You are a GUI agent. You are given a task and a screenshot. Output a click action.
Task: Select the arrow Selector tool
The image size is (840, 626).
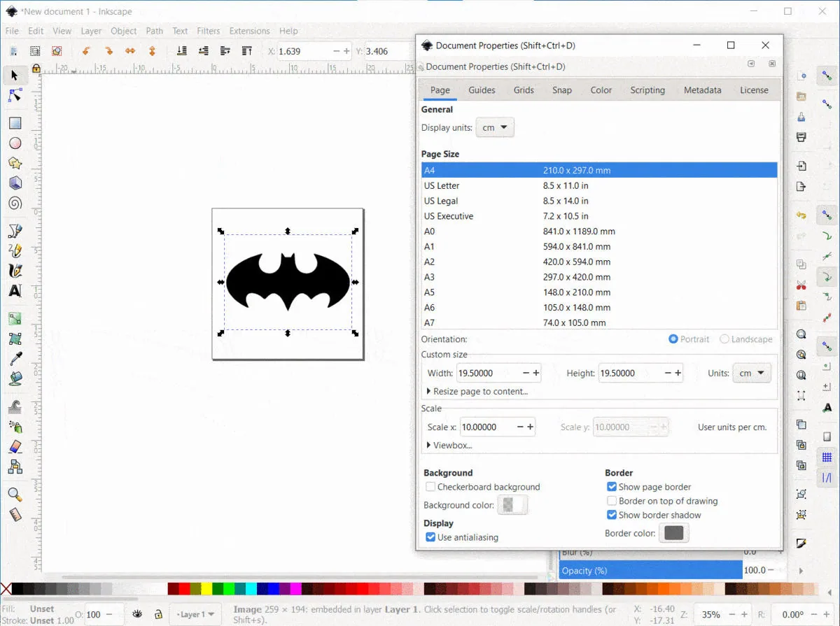click(15, 75)
